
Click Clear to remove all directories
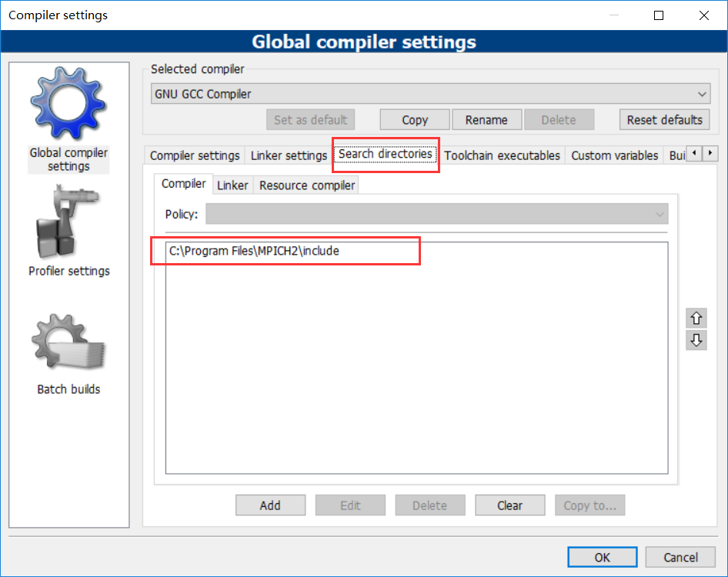[509, 505]
